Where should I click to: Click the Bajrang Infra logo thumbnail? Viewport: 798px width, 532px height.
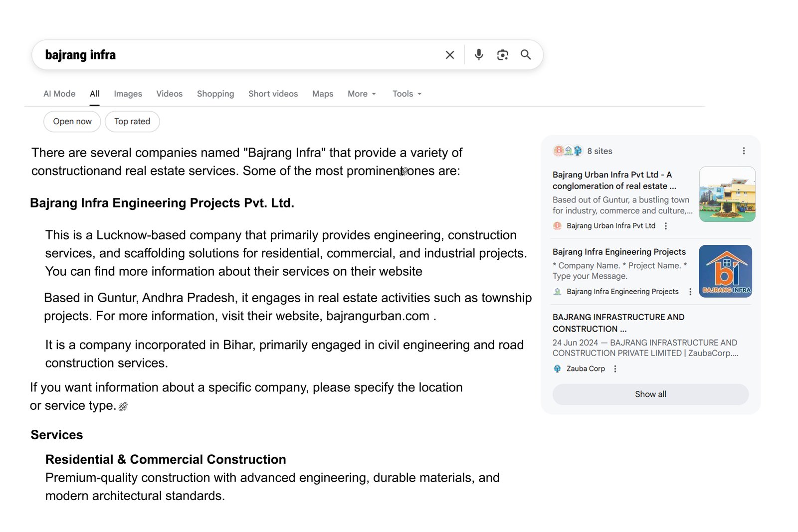point(726,271)
